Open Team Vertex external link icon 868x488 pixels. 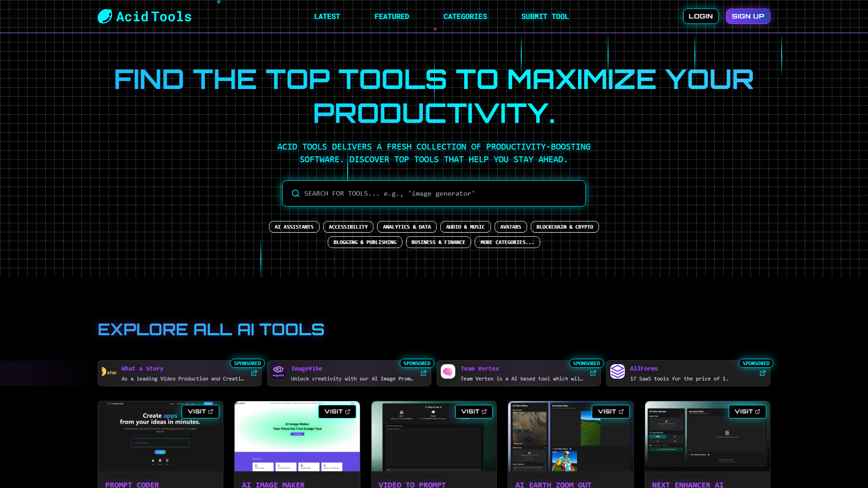(593, 373)
